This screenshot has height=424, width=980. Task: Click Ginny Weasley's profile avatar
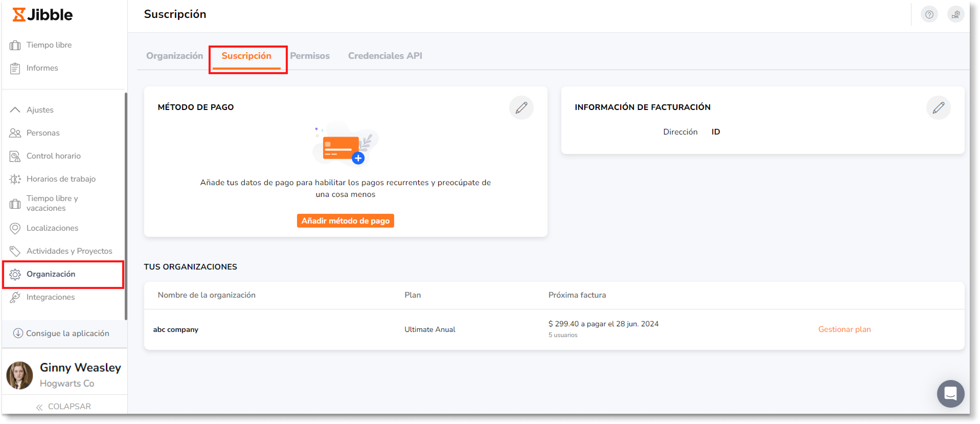19,375
